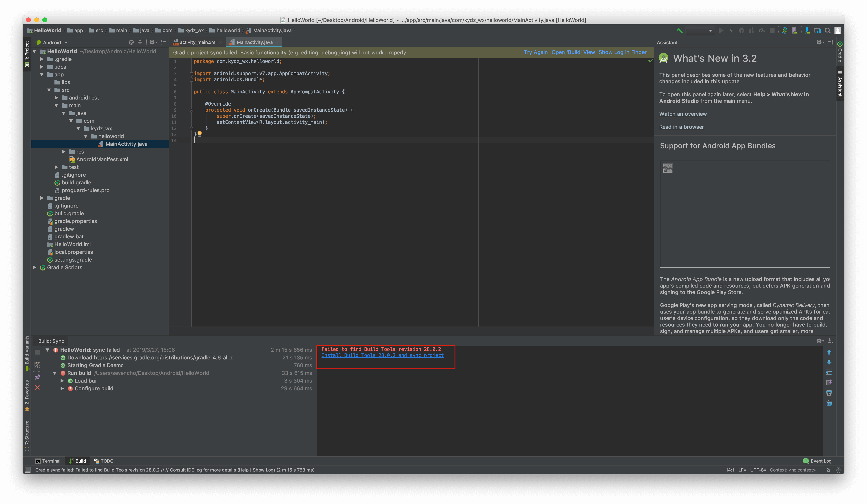Open the Android project view dropdown
This screenshot has width=867, height=504.
(x=52, y=42)
